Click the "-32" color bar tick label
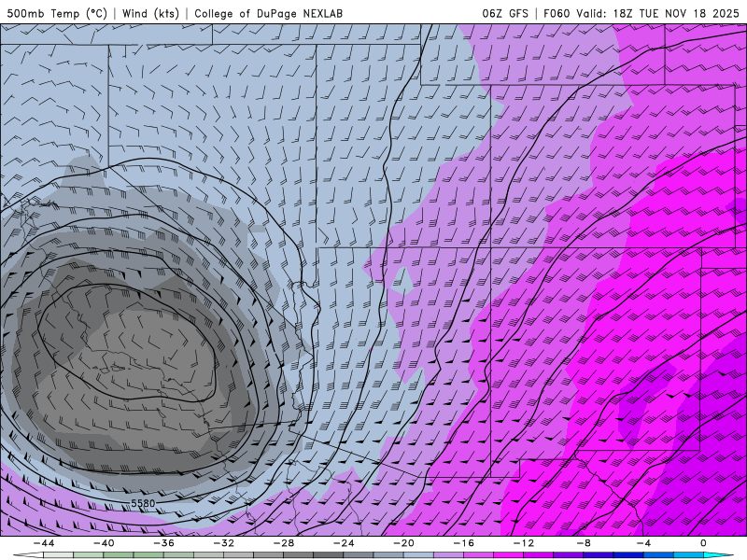 click(224, 543)
